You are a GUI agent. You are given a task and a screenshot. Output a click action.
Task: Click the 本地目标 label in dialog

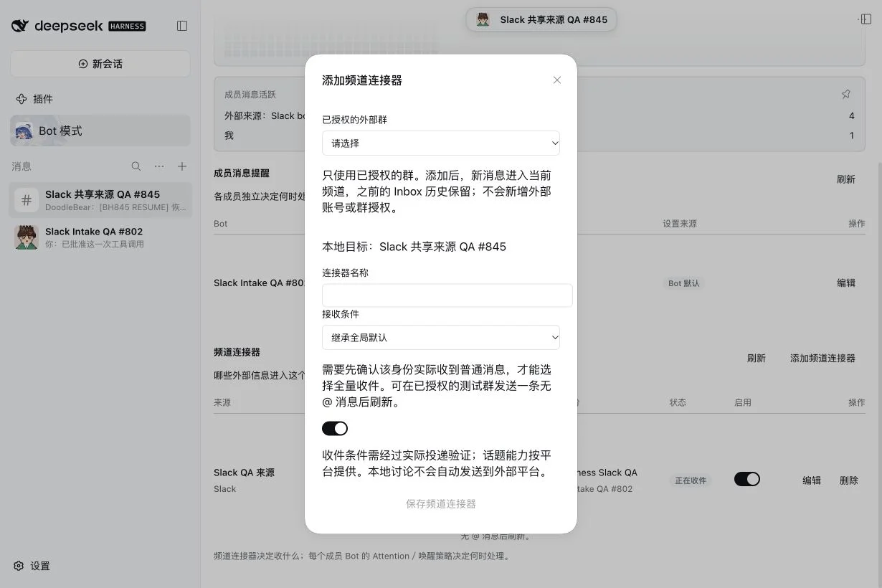point(414,247)
